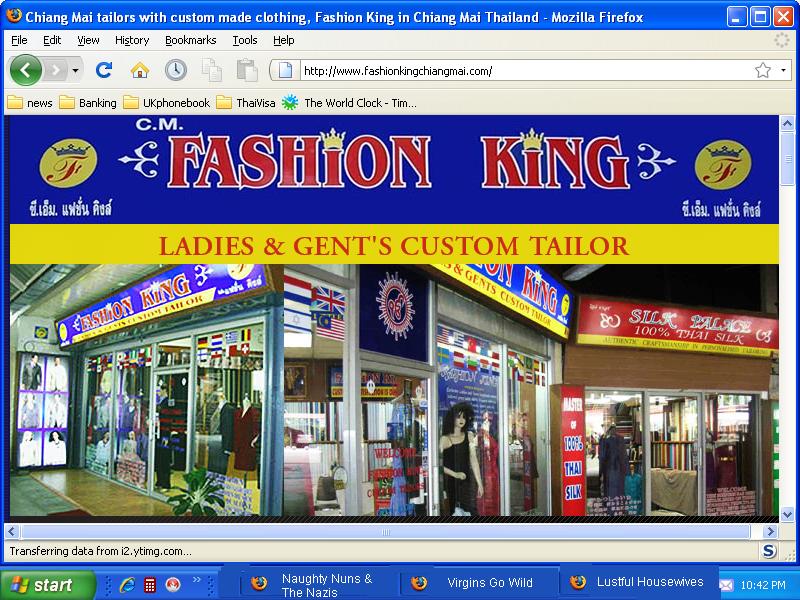Click the red FASHION KING banner title
Screen dimensions: 800x600
(398, 160)
